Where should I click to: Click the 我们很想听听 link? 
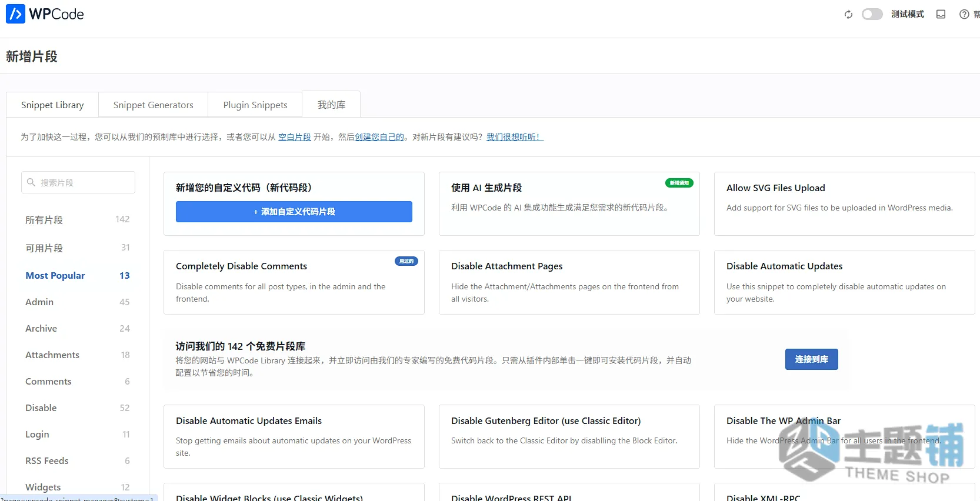(515, 137)
